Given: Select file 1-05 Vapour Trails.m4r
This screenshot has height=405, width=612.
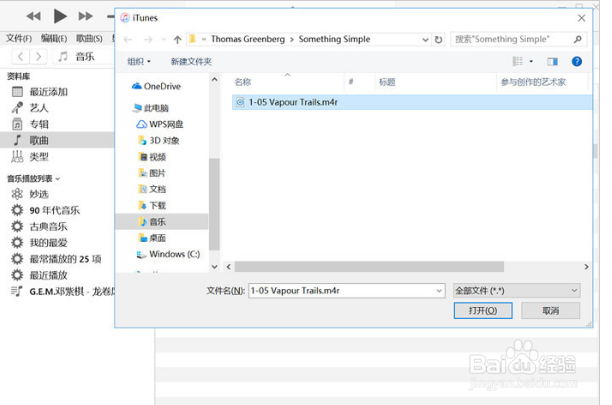Looking at the screenshot, I should tap(411, 102).
